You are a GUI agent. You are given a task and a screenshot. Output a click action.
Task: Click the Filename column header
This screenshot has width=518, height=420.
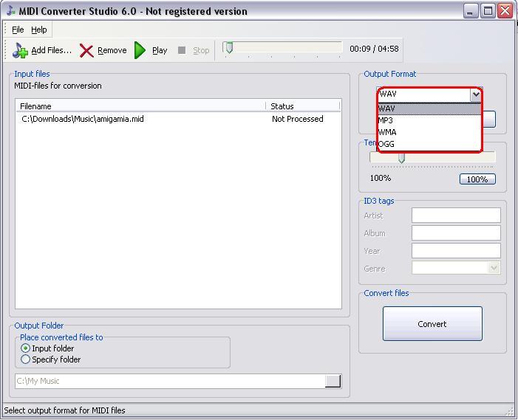[x=141, y=106]
